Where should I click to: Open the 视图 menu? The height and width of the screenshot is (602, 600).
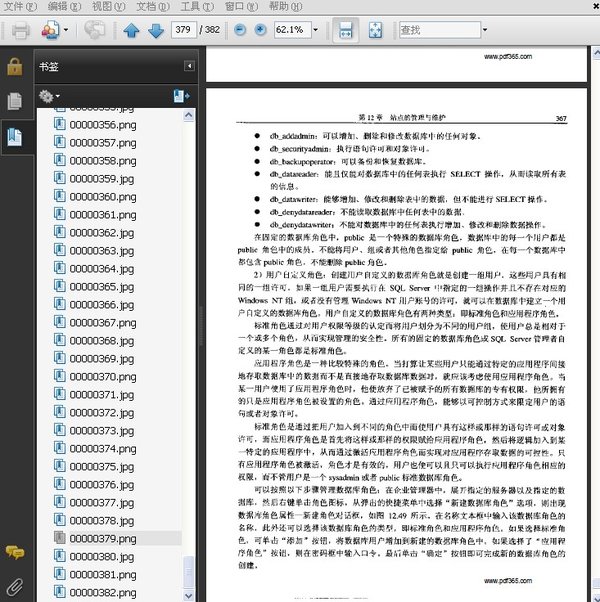tap(109, 6)
